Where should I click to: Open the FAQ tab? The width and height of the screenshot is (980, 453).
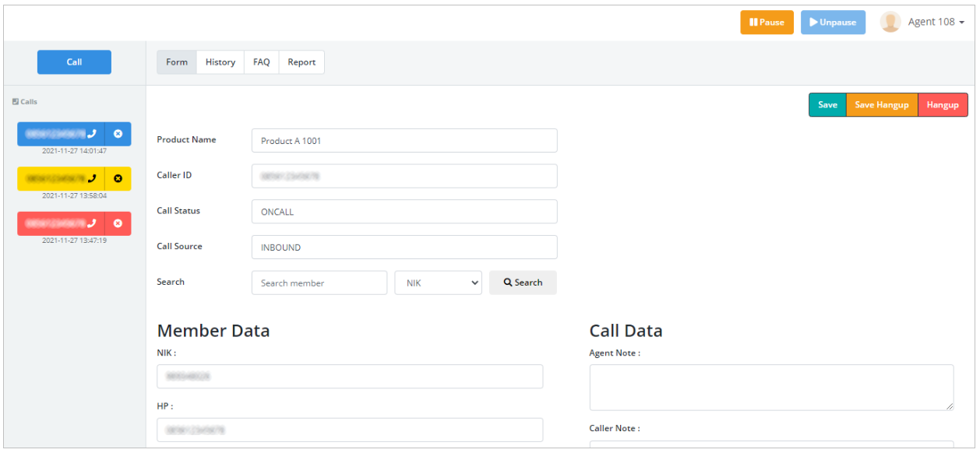click(x=261, y=61)
